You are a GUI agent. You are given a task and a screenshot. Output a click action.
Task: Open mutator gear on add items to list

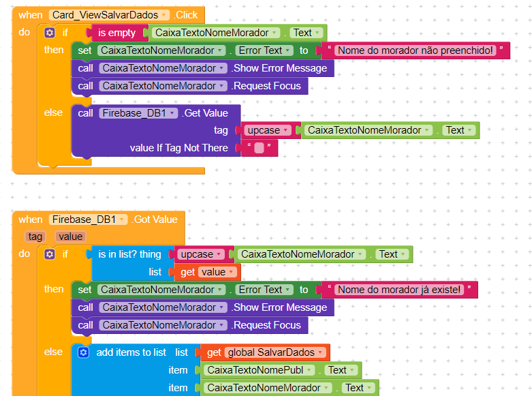point(83,352)
